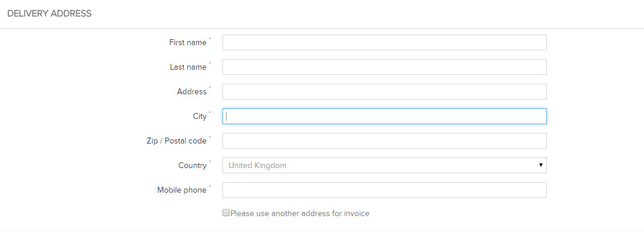Click the First name input field

(x=384, y=43)
